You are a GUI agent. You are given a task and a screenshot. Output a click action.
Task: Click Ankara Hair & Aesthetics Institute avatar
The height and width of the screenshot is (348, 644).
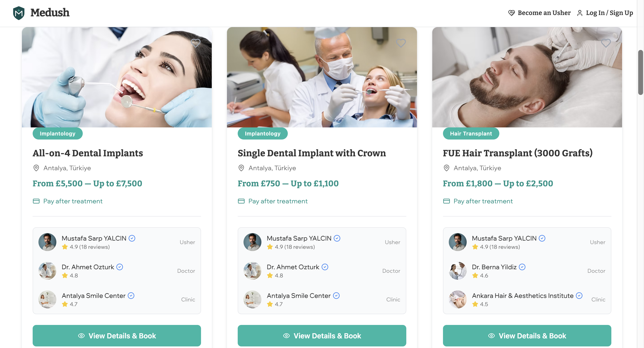coord(458,299)
